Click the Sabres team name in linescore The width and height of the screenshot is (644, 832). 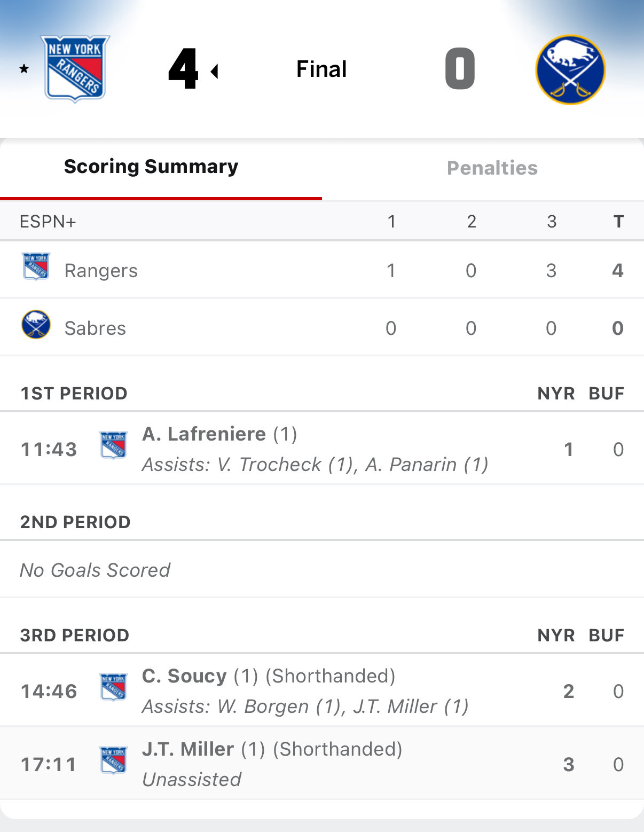coord(95,328)
